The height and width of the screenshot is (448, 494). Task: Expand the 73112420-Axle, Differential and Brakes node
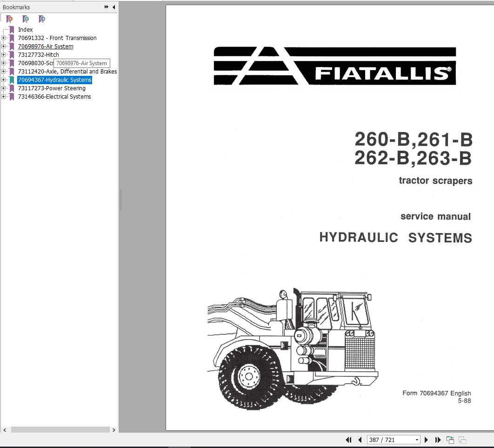[3, 72]
